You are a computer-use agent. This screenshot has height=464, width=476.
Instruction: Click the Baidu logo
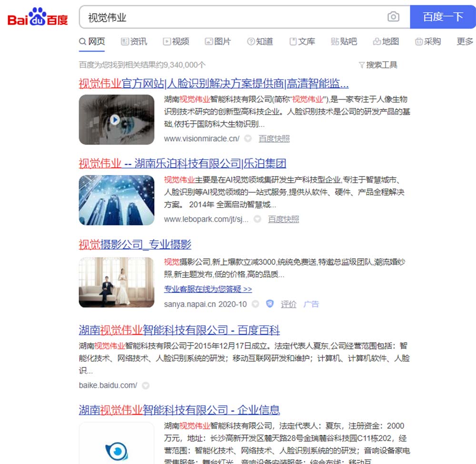pyautogui.click(x=38, y=18)
